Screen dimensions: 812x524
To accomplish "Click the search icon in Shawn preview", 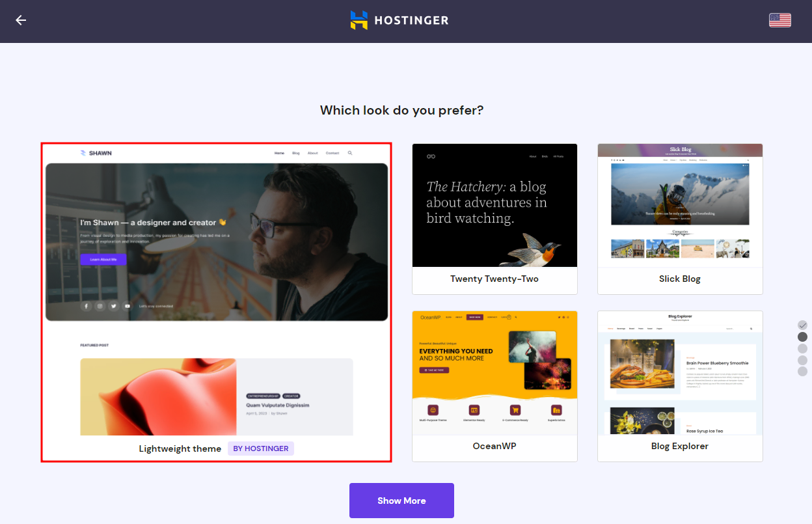I will coord(350,153).
